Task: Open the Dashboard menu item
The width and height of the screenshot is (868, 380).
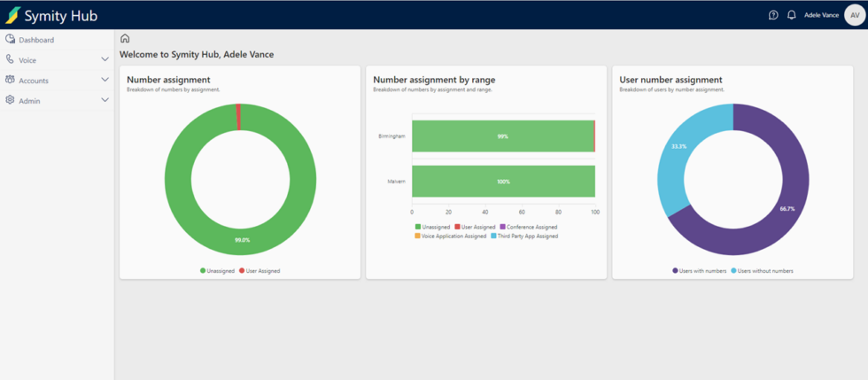Action: [x=57, y=40]
